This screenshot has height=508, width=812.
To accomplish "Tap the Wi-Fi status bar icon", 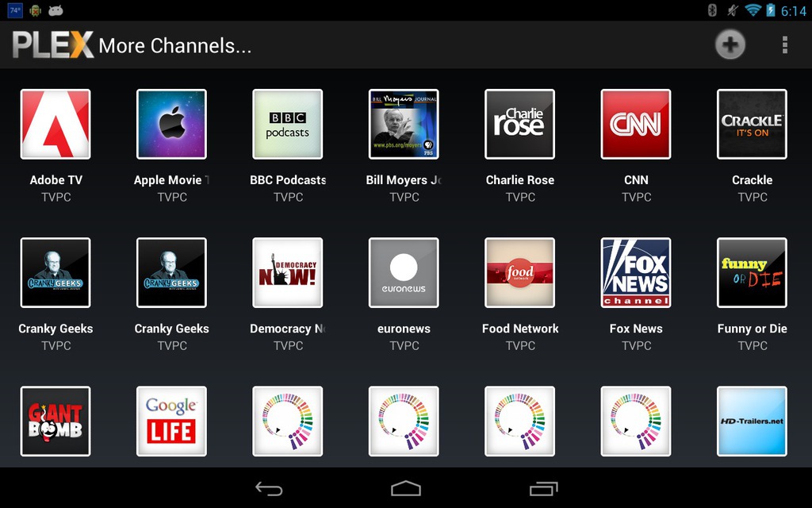I will tap(753, 10).
